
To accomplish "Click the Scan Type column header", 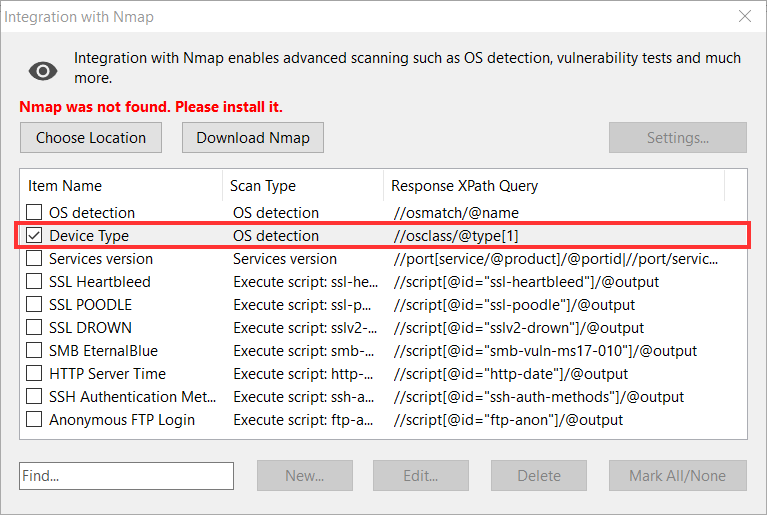I will (300, 186).
